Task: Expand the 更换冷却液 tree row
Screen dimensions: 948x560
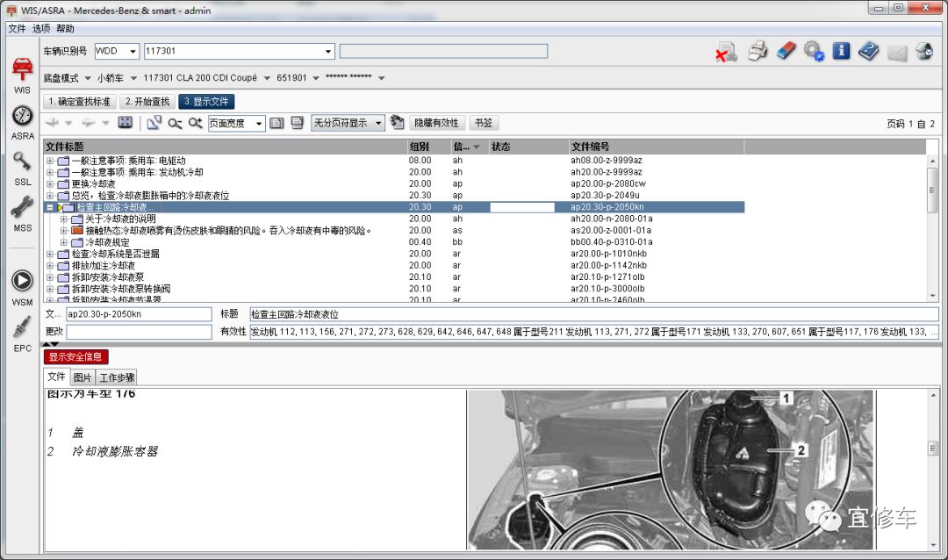Action: [x=50, y=183]
